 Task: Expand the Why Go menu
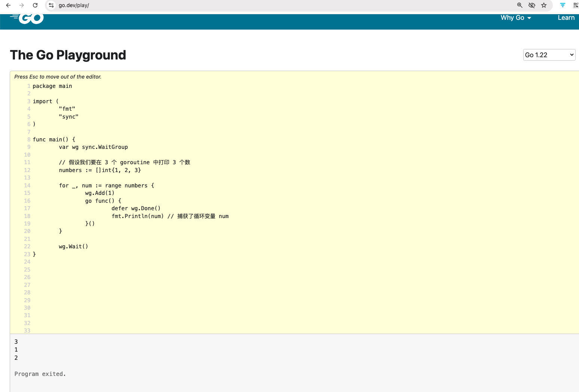click(x=512, y=18)
